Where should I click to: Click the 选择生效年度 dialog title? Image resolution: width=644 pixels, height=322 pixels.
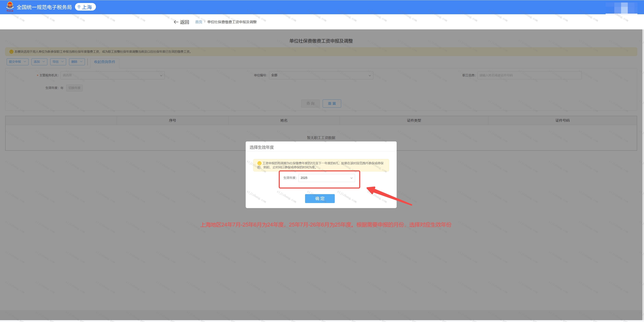click(x=261, y=147)
